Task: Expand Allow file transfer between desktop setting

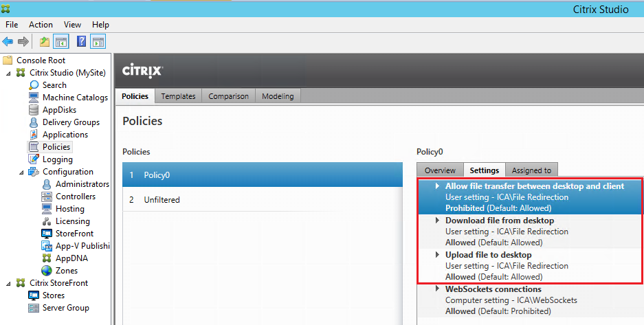Action: pyautogui.click(x=437, y=186)
